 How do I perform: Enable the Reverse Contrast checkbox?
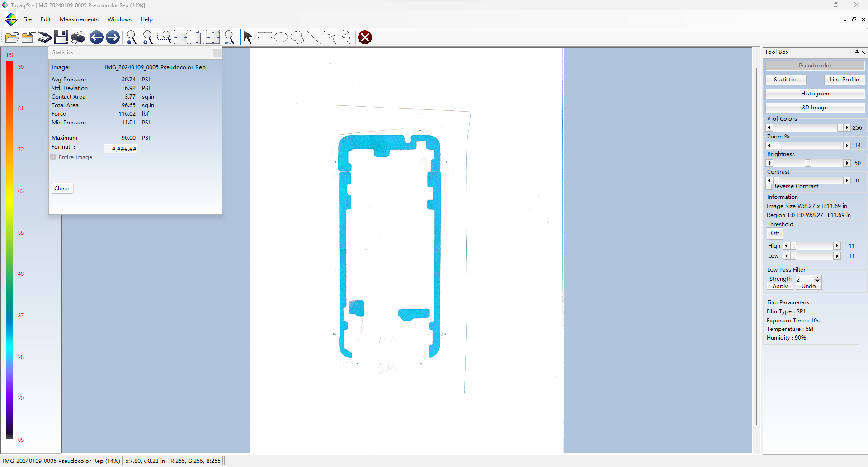[769, 187]
